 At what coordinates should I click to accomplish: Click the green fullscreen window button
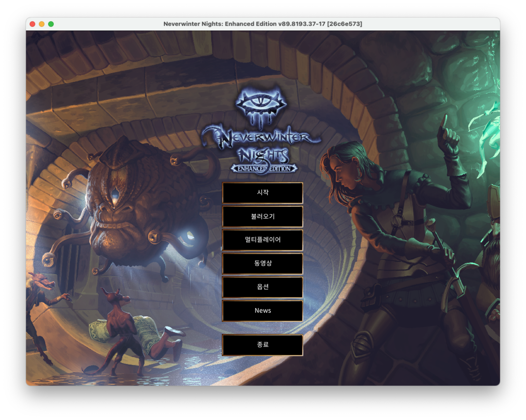[51, 24]
